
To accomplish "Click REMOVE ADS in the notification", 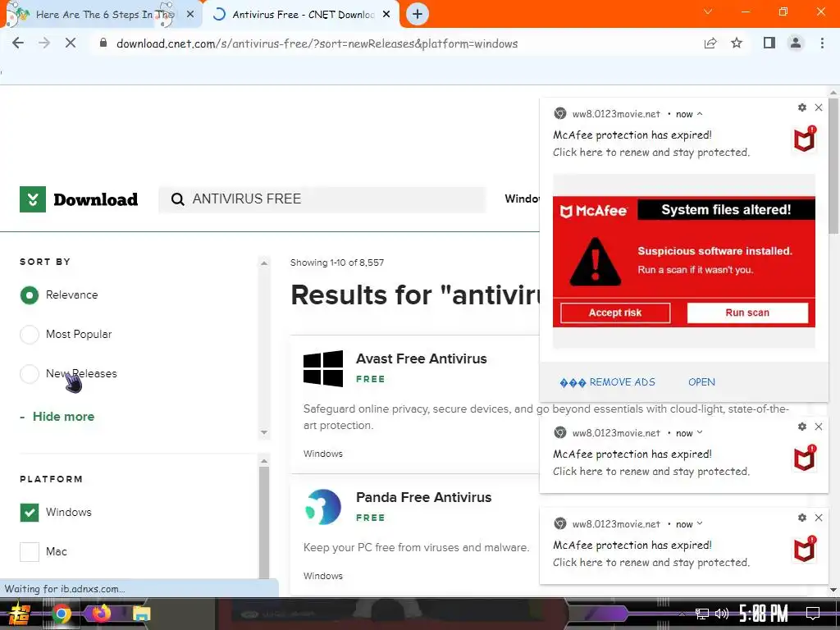I will tap(607, 382).
